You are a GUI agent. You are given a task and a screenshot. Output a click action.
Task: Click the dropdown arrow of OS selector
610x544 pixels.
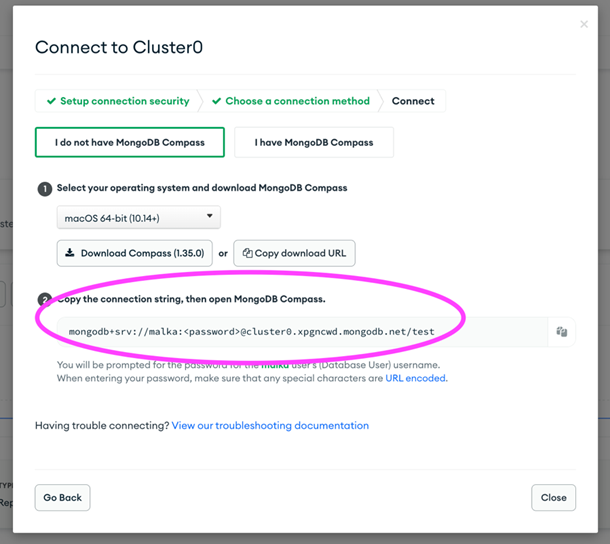point(210,216)
